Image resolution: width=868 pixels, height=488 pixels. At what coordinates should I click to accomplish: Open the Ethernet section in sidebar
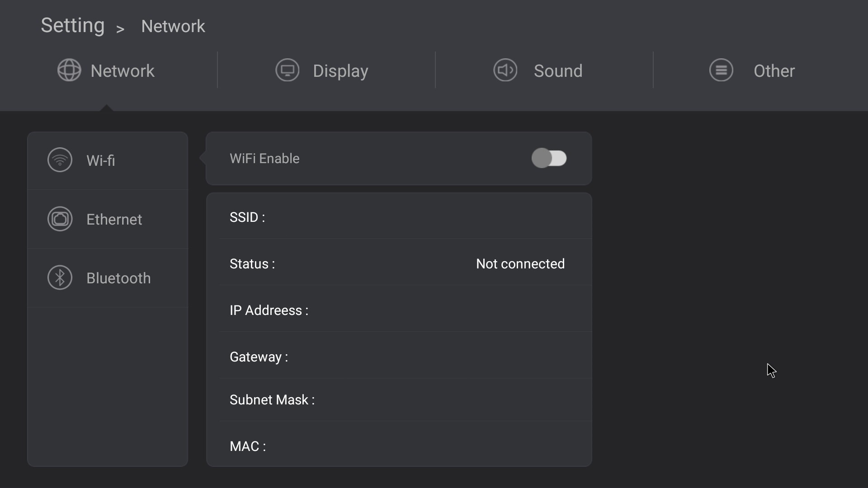pyautogui.click(x=108, y=219)
